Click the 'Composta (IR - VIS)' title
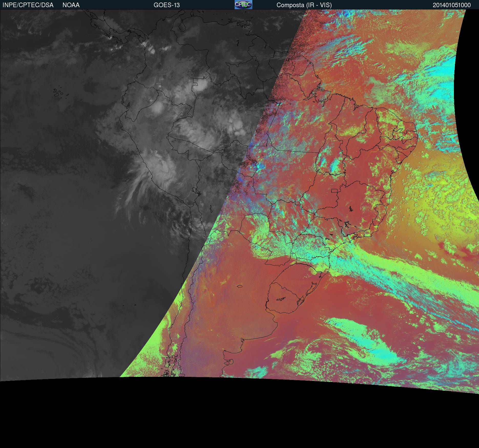Screen dimensions: 479x448 (x=304, y=5)
